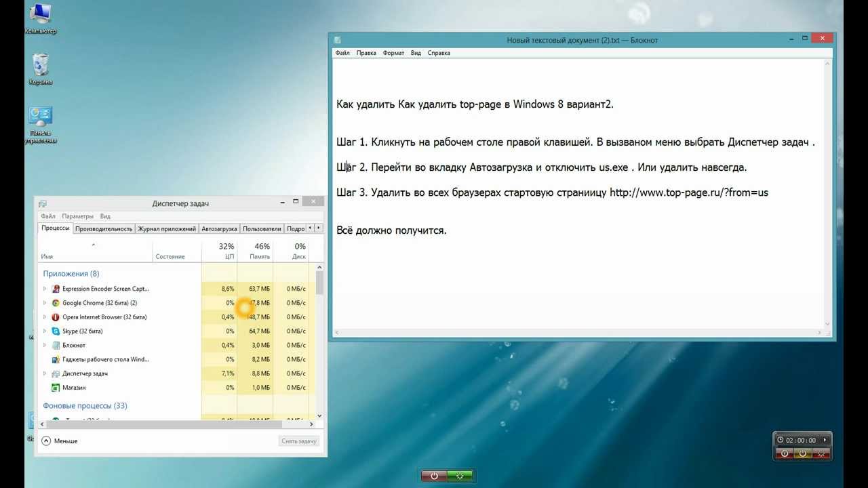Click the Диспетчер задач icon in process list
Image resolution: width=868 pixels, height=488 pixels.
click(56, 374)
